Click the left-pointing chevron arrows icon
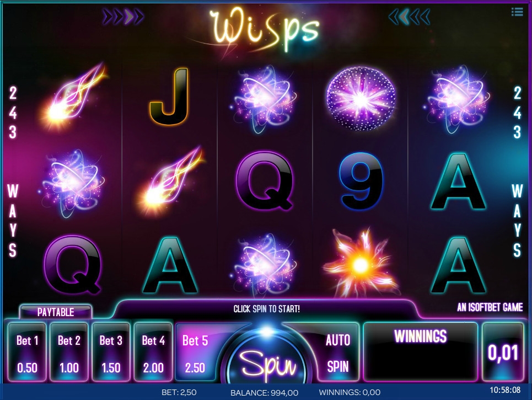Viewport: 532px width, 400px height. tap(410, 17)
